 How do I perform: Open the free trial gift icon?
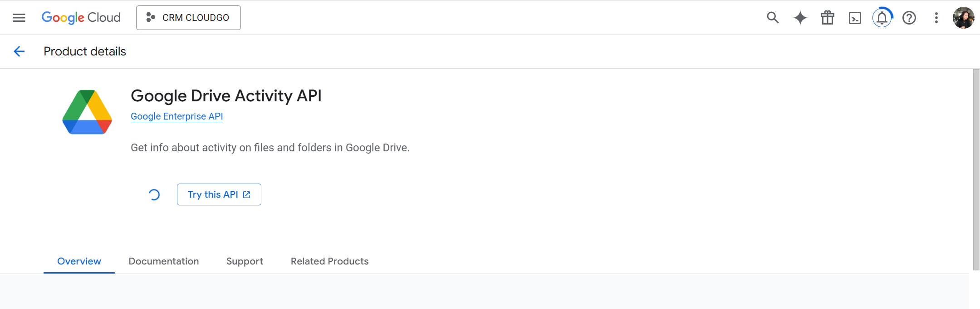(x=828, y=18)
